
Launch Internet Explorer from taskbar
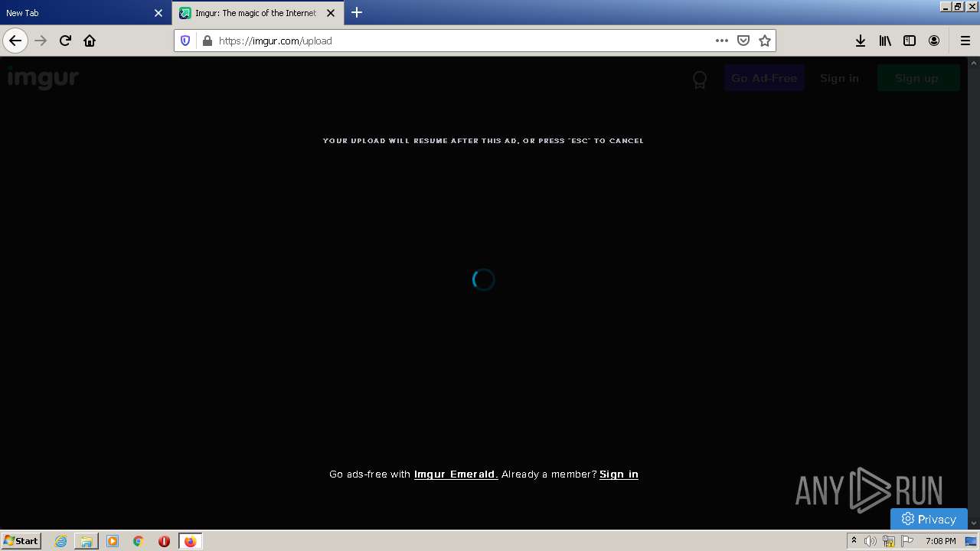60,541
